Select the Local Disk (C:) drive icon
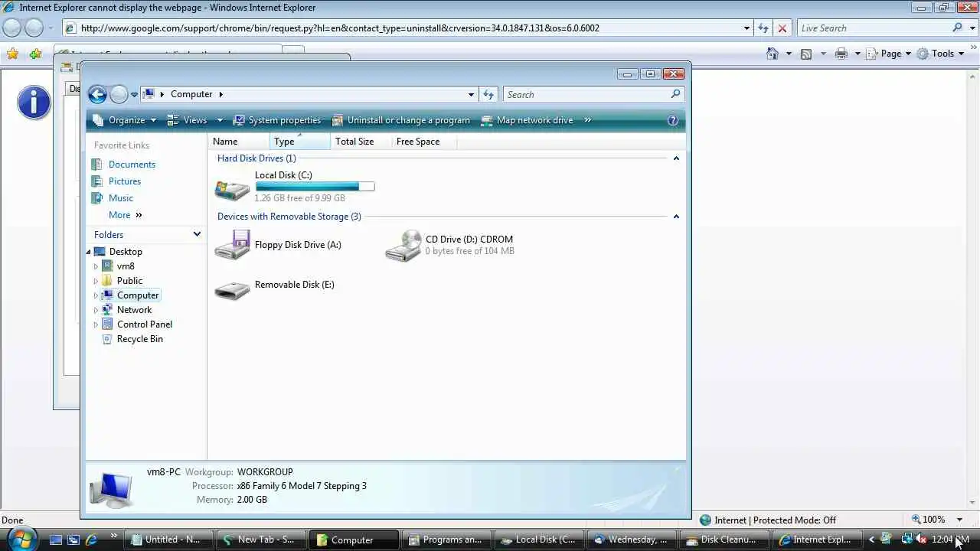Screen dimensions: 980x551 (x=232, y=188)
